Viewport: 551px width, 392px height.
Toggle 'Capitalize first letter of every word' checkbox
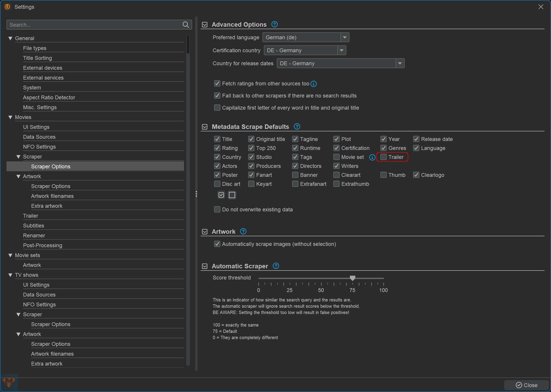(217, 108)
